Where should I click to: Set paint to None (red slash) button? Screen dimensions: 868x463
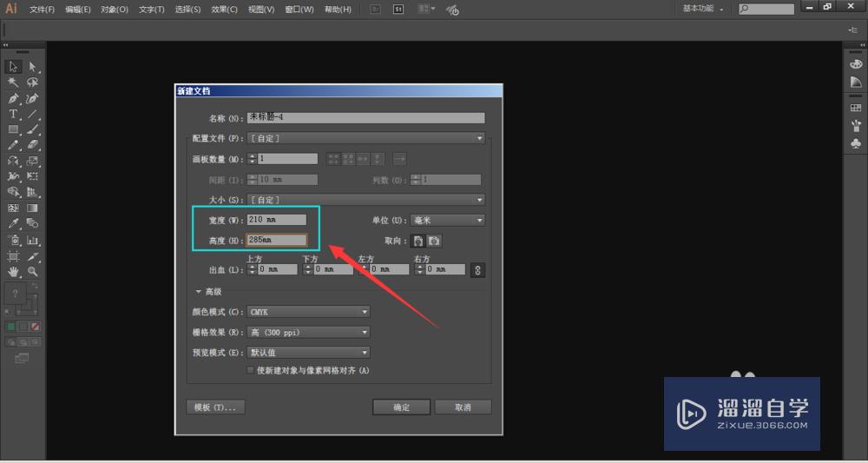click(36, 327)
